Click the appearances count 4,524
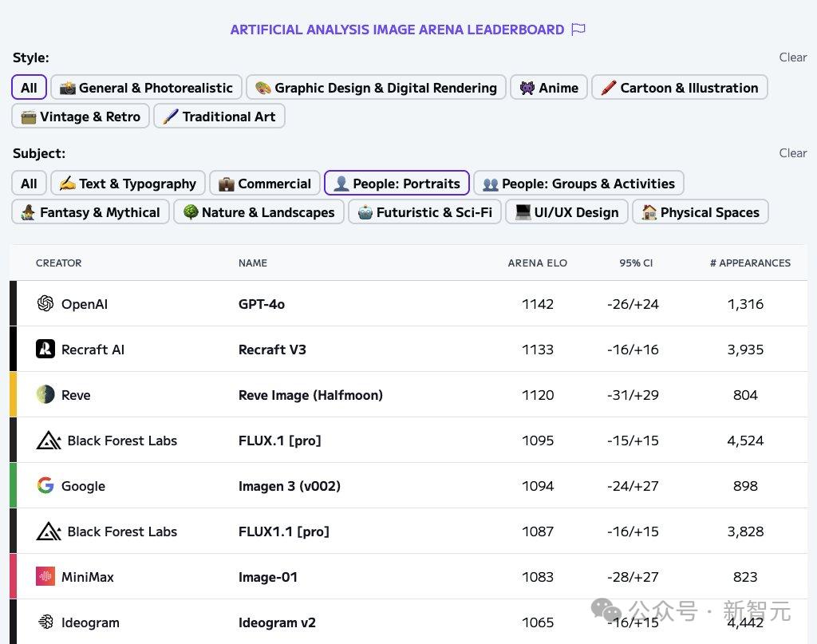The image size is (817, 644). click(746, 441)
